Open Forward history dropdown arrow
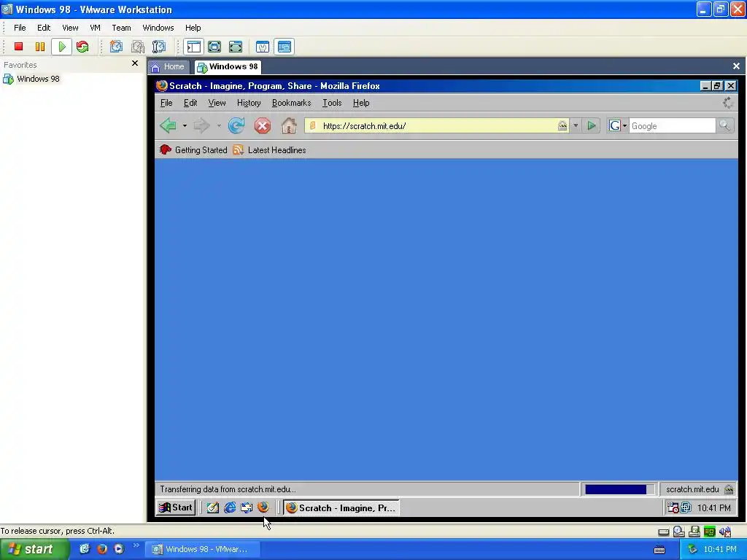The height and width of the screenshot is (560, 747). 219,125
